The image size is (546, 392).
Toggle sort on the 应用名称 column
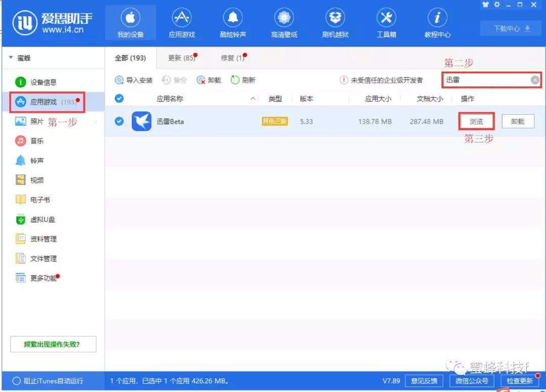pos(169,99)
